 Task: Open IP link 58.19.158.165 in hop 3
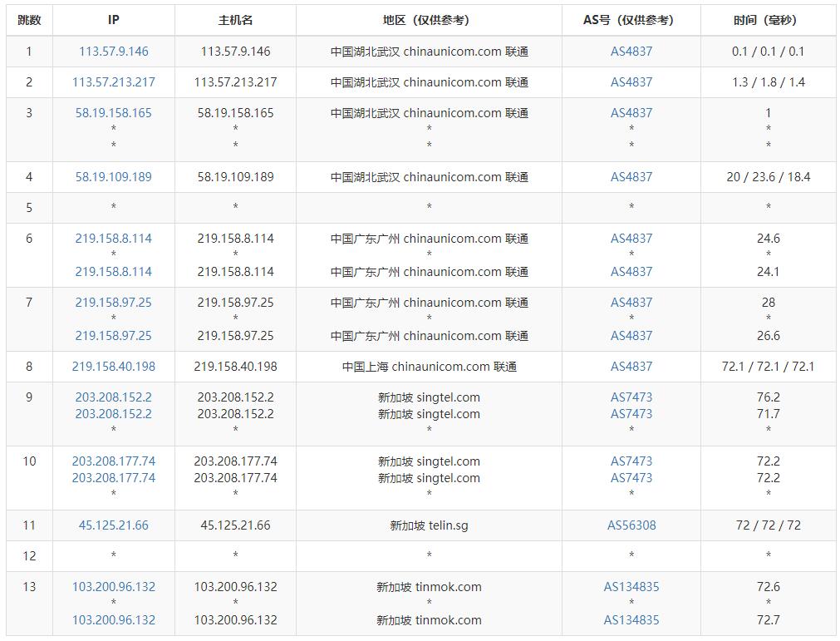[x=114, y=112]
